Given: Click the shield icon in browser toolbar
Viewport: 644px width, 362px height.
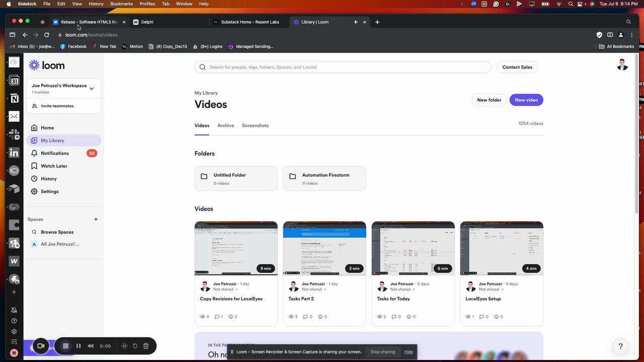Looking at the screenshot, I should [x=599, y=35].
